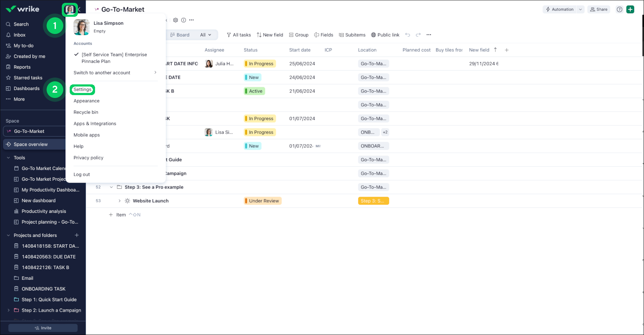This screenshot has width=644, height=335.
Task: Open the In Progress status of Julia's task
Action: 260,64
